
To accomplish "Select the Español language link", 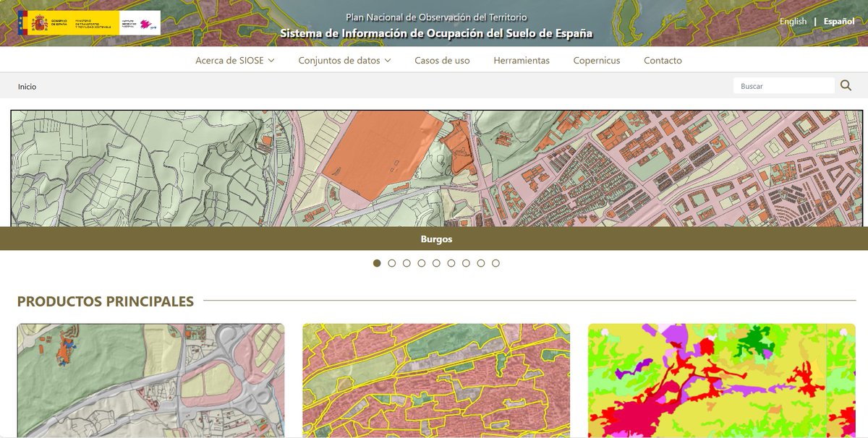I will coord(839,22).
